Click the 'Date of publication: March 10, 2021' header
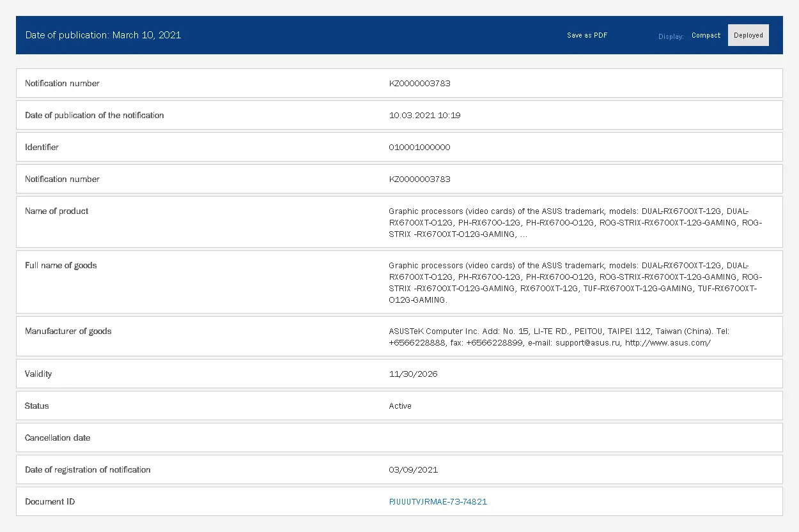 103,35
